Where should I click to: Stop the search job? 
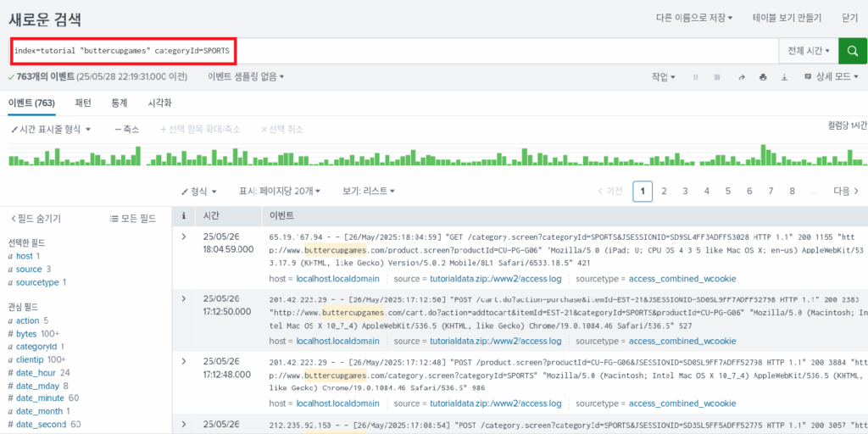[x=717, y=77]
